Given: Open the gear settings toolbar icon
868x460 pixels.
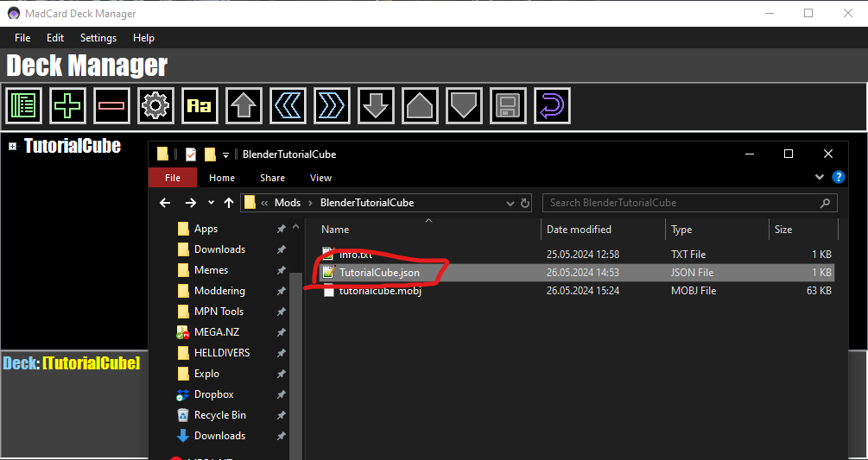Looking at the screenshot, I should (155, 105).
